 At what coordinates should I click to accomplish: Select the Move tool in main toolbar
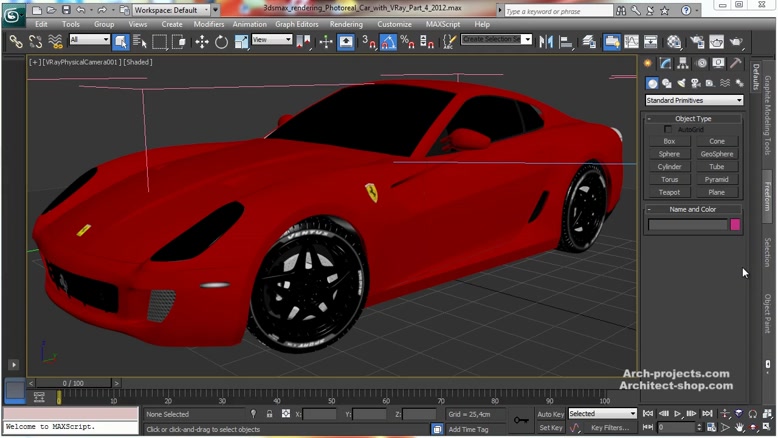tap(202, 42)
